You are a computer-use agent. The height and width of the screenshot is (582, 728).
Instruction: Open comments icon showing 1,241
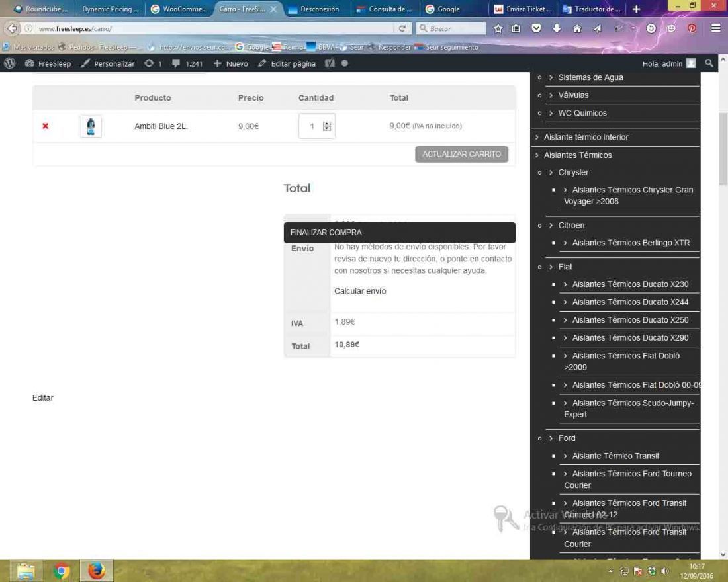(x=187, y=63)
